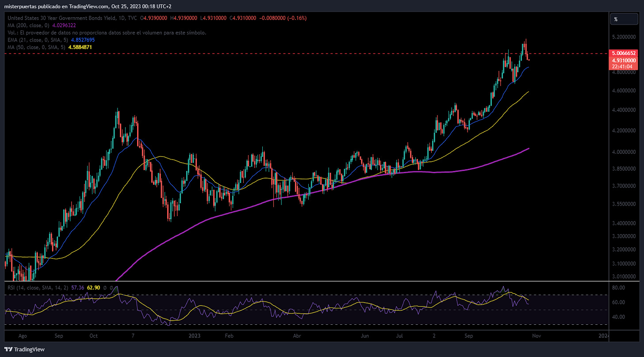
Task: Click the yellow 62.90 RSI average value
Action: pos(93,288)
